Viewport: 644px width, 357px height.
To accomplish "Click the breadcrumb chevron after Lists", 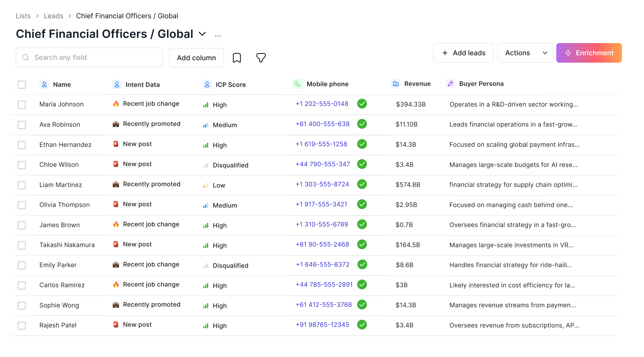I will 37,16.
